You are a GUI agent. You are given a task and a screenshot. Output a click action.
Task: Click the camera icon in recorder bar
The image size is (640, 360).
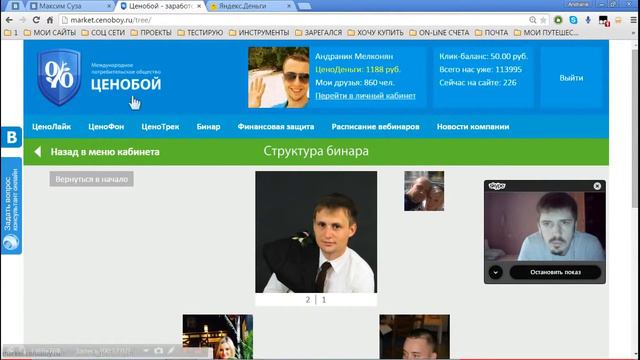pyautogui.click(x=158, y=351)
